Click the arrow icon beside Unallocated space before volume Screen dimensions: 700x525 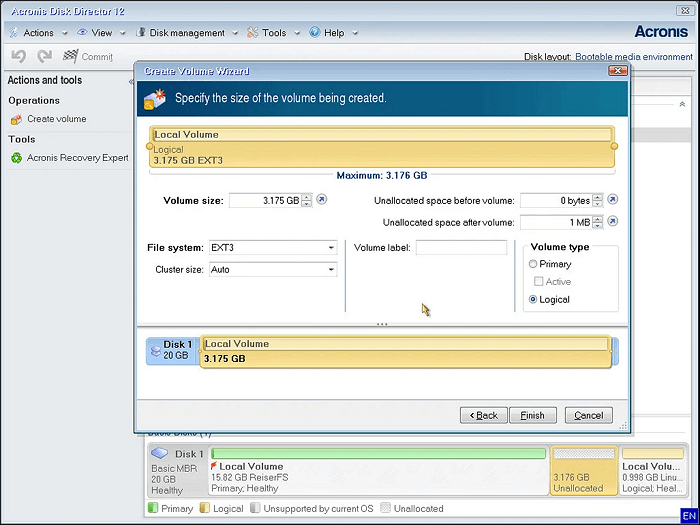point(613,200)
